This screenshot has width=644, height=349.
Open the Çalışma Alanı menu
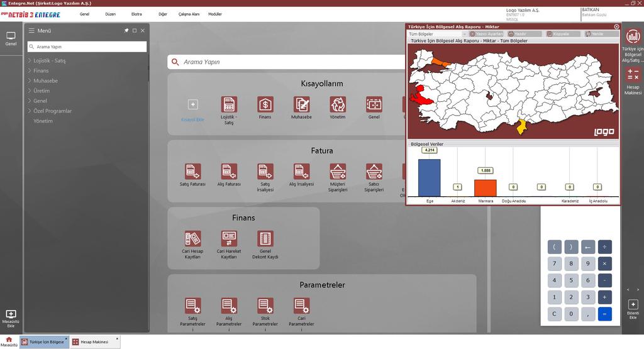coord(189,14)
